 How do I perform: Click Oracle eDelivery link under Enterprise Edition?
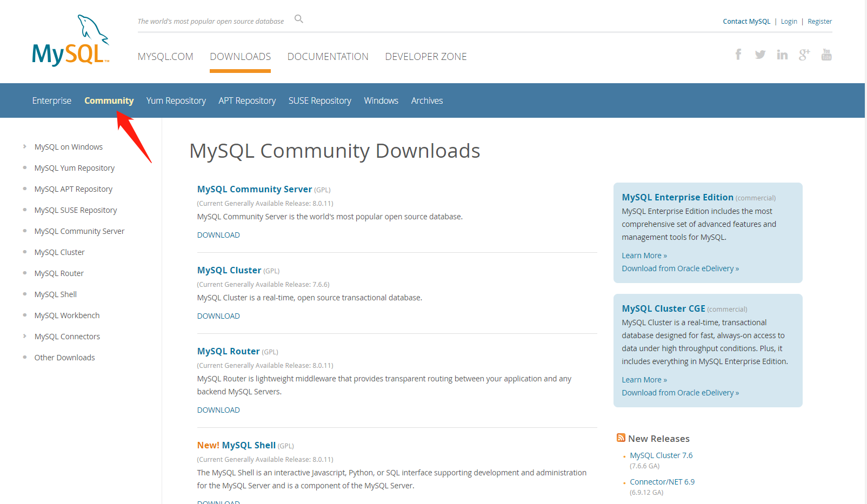click(680, 268)
